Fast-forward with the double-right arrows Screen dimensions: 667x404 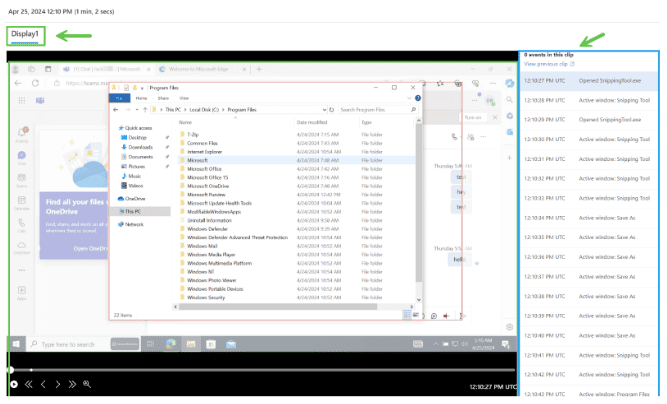click(x=72, y=384)
